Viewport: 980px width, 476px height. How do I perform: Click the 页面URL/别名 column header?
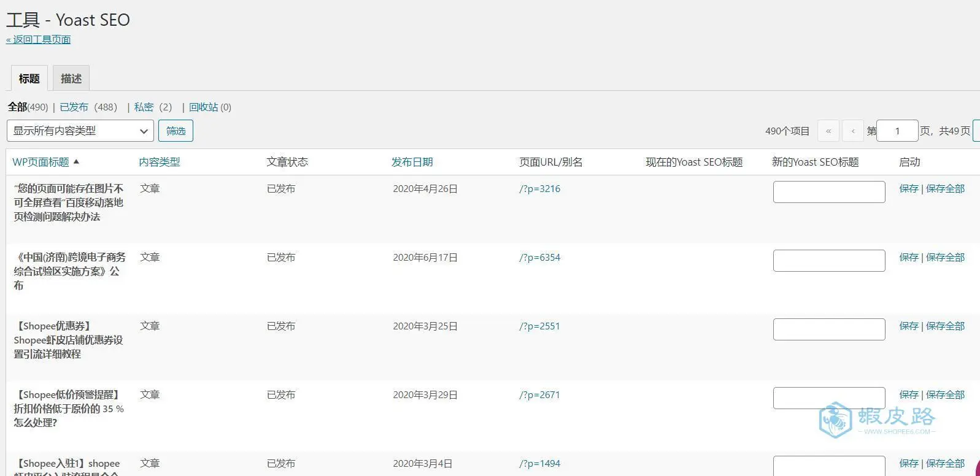[550, 162]
